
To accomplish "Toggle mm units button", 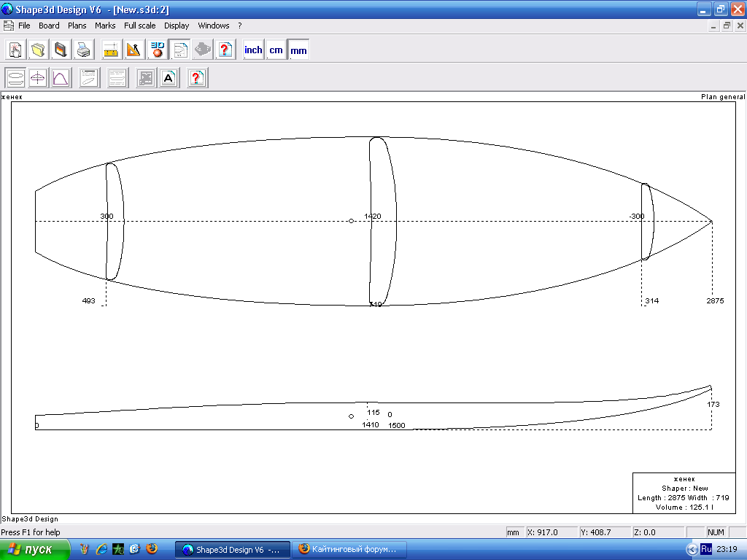I will click(x=298, y=50).
